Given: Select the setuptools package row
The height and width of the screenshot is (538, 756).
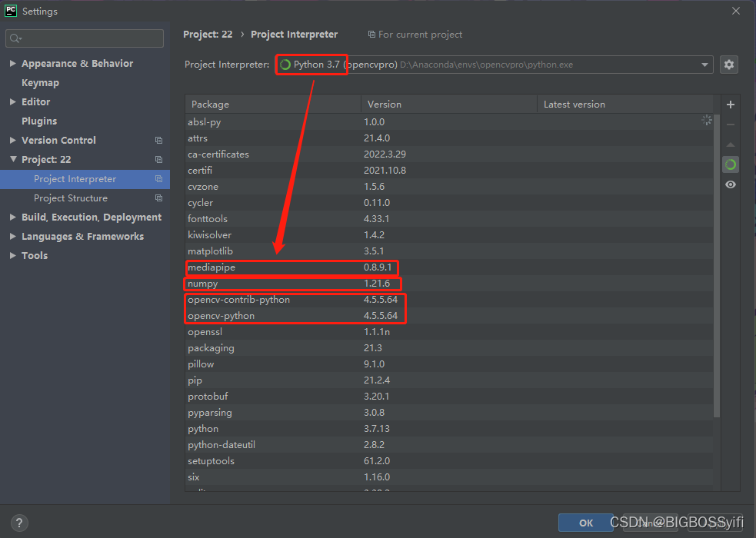Looking at the screenshot, I should click(x=449, y=461).
